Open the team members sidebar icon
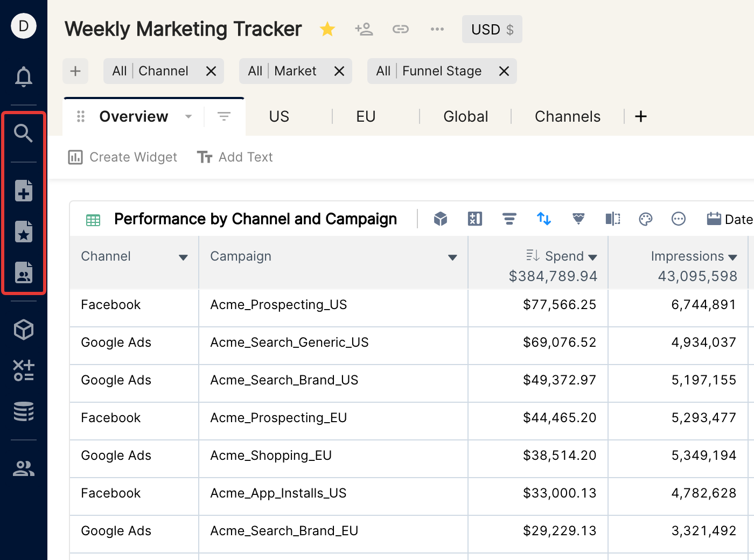 (x=24, y=468)
